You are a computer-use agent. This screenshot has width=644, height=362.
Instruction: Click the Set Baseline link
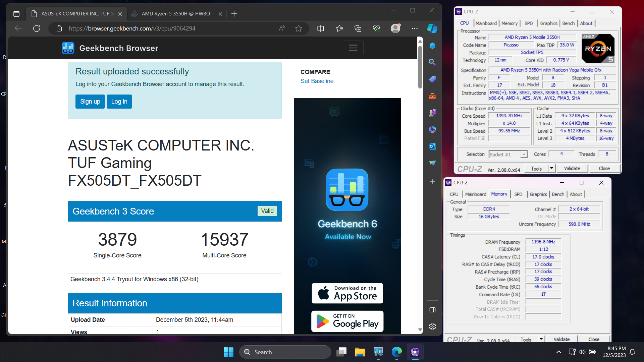tap(317, 81)
